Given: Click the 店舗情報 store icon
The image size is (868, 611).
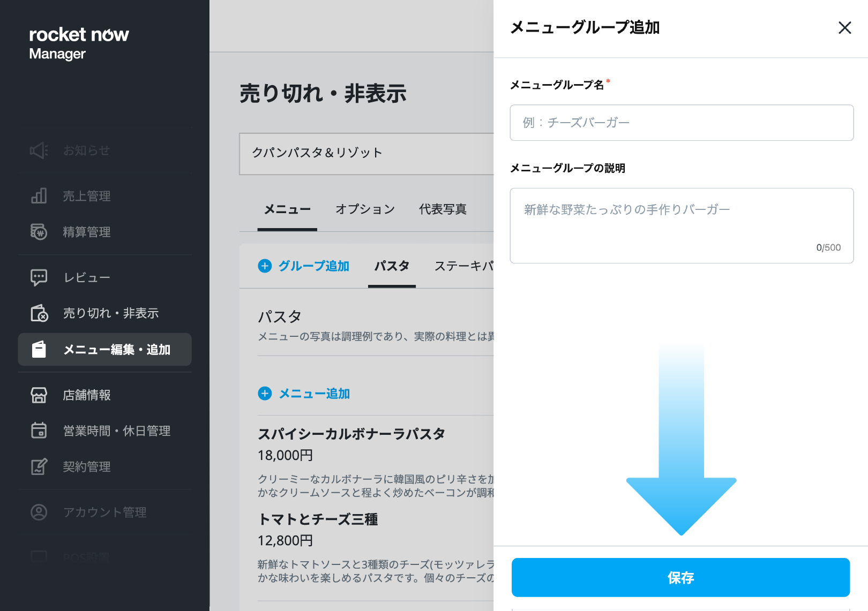Looking at the screenshot, I should [39, 395].
